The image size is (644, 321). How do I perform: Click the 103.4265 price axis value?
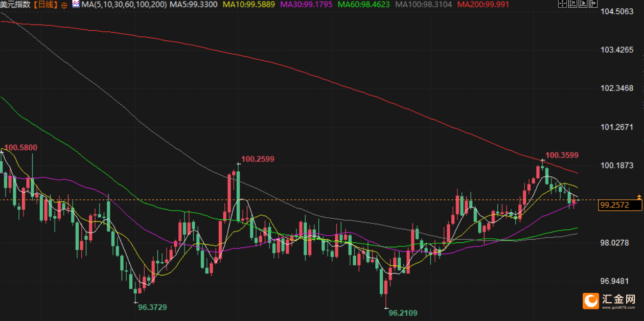point(618,50)
